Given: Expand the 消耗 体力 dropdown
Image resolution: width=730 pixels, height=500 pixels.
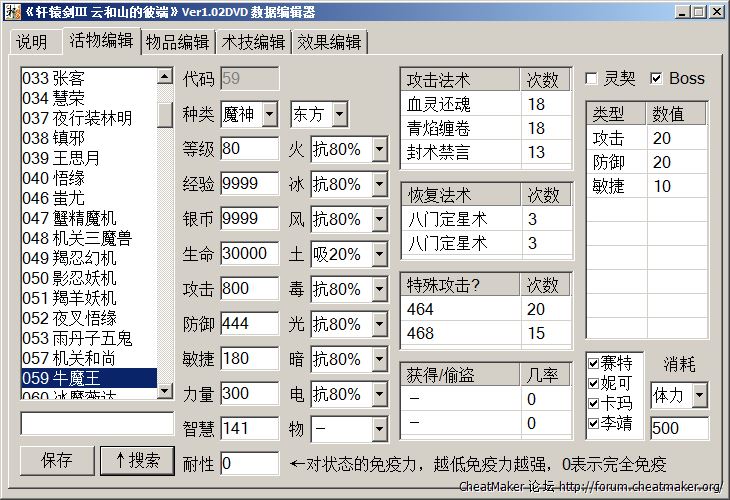Looking at the screenshot, I should [698, 395].
